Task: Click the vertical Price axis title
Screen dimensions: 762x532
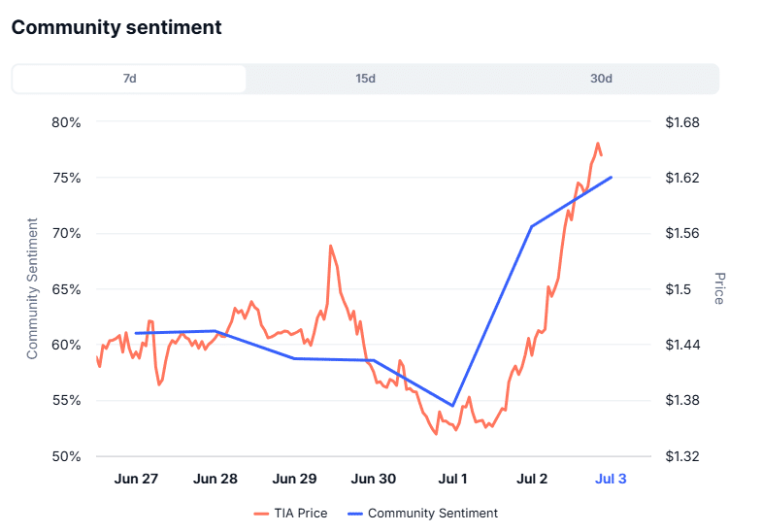Action: tap(719, 288)
